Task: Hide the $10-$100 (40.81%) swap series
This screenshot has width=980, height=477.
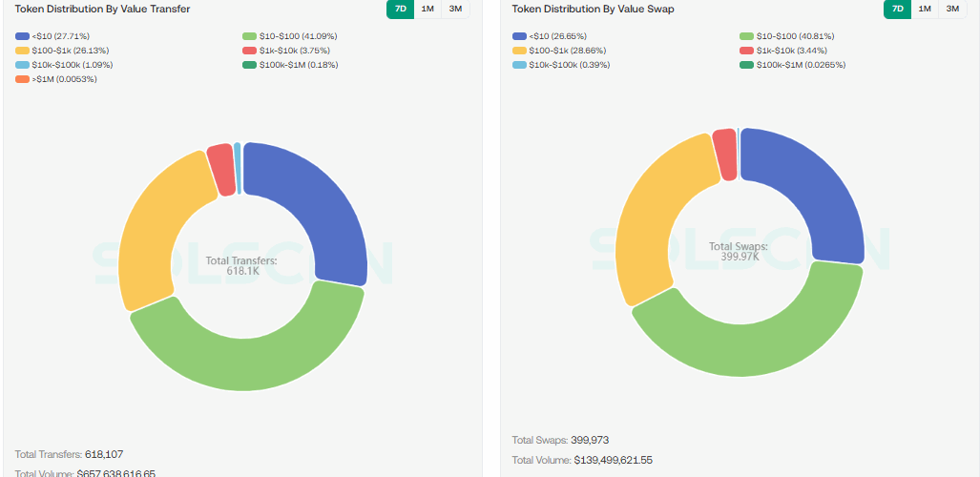Action: pos(794,36)
